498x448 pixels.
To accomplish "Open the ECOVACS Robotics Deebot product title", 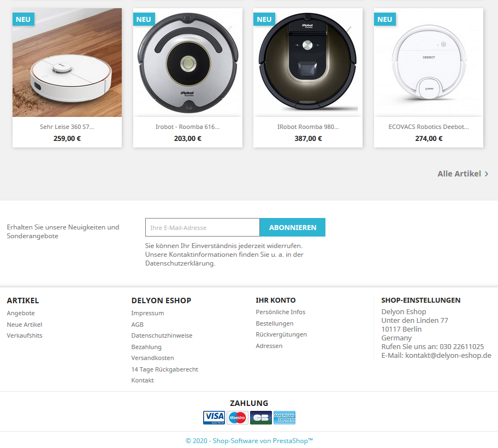I will pyautogui.click(x=429, y=127).
